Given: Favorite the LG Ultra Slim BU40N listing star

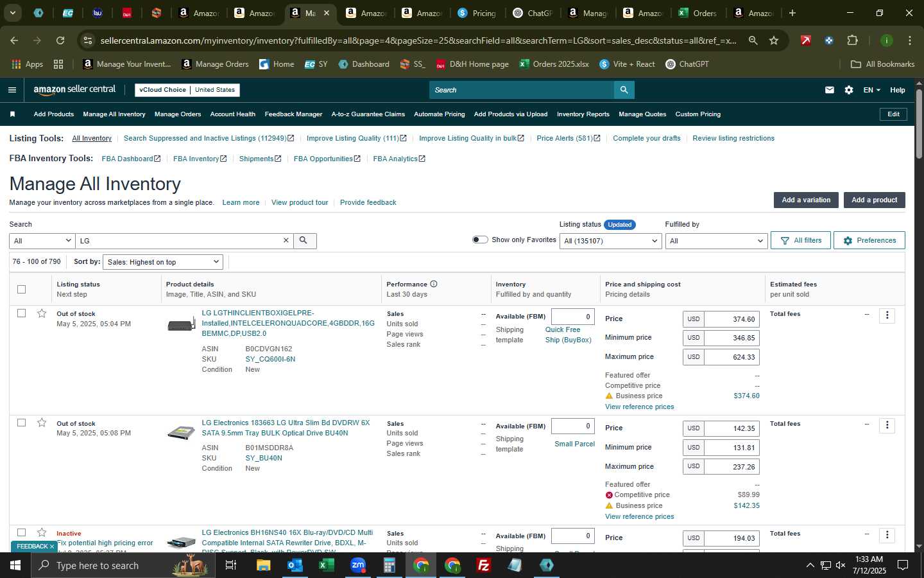Looking at the screenshot, I should click(42, 423).
